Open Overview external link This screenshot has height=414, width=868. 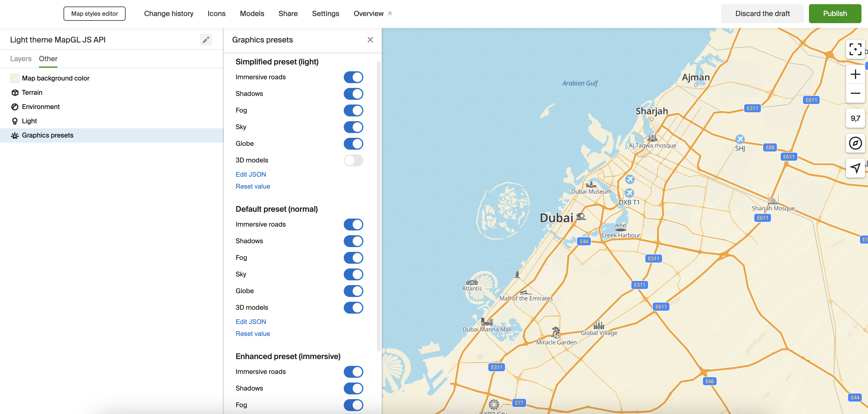[x=372, y=13]
